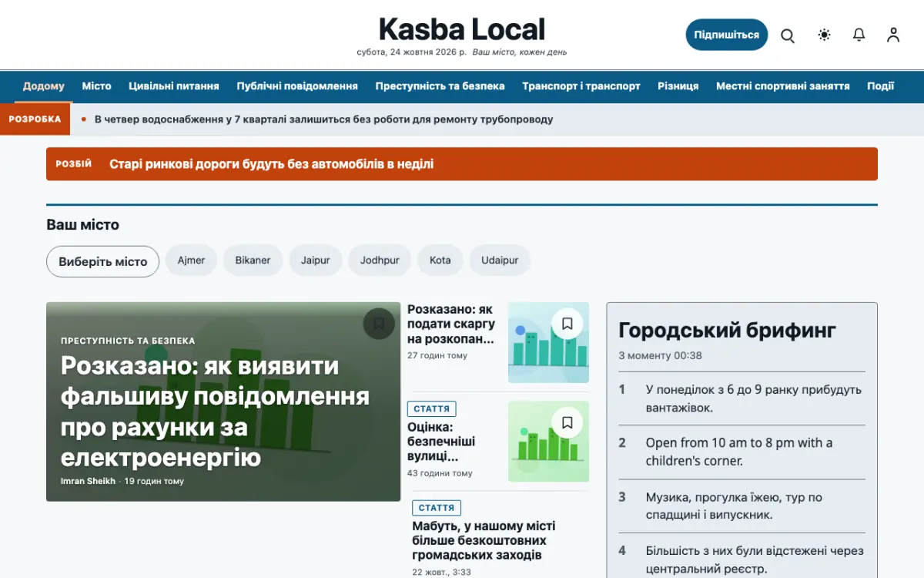Screen dimensions: 924x578
Task: Select the Kota city chip
Action: click(440, 260)
